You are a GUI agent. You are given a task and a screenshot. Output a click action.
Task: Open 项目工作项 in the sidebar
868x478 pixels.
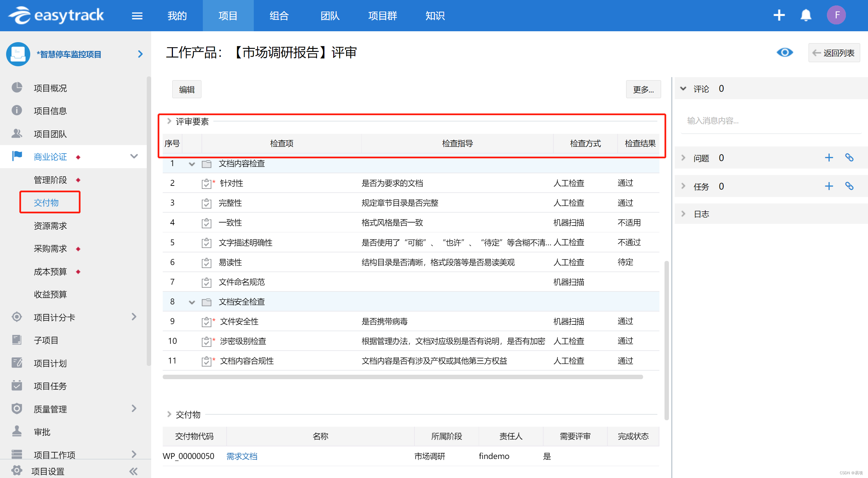[54, 455]
